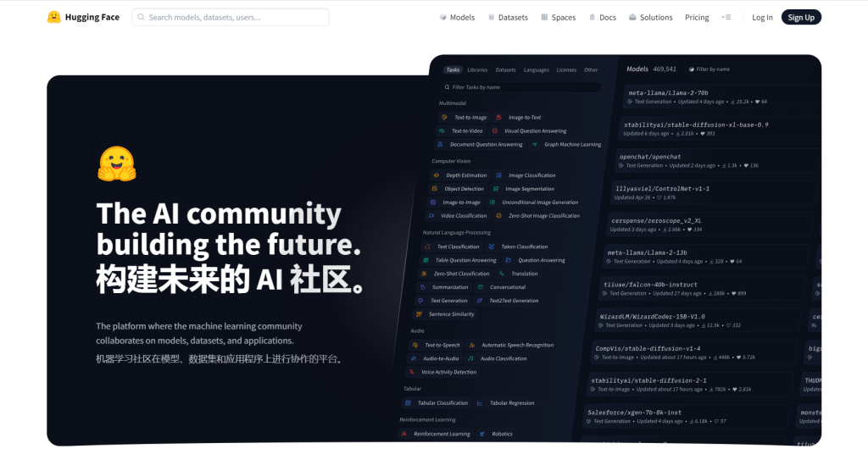The width and height of the screenshot is (868, 460).
Task: Click the Document Question Answering icon
Action: [x=440, y=145]
